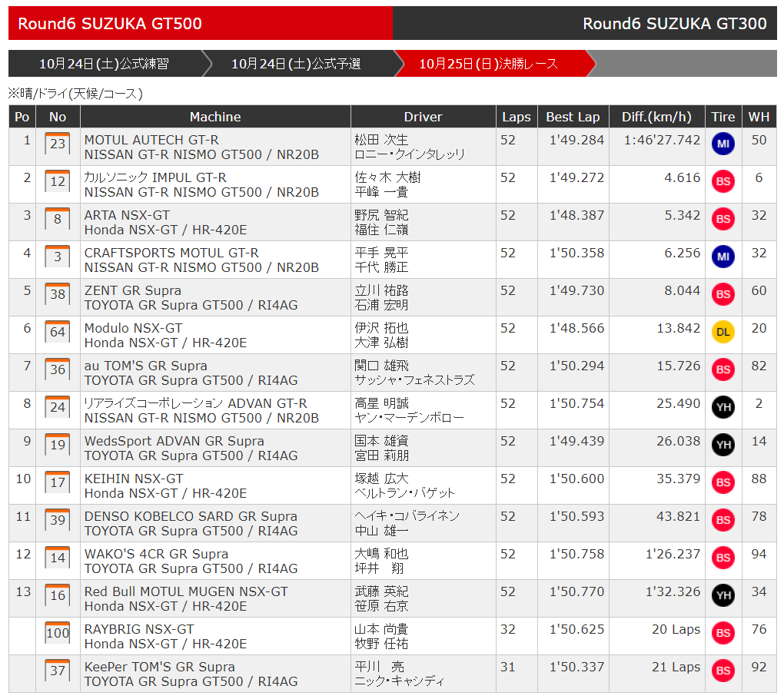784x699 pixels.
Task: Click the Machine column header
Action: coord(215,117)
